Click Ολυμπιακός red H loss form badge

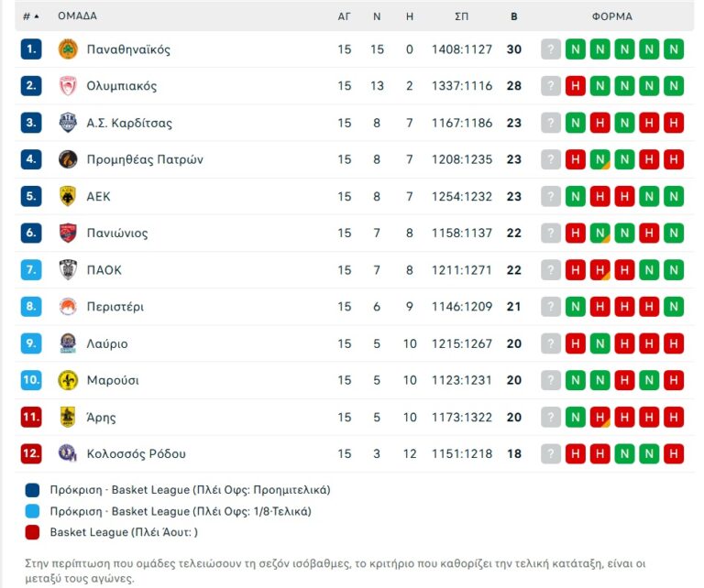point(575,86)
